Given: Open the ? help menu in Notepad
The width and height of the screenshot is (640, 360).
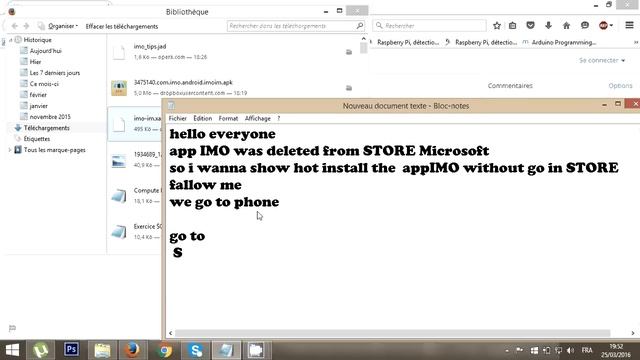Looking at the screenshot, I should [x=279, y=118].
